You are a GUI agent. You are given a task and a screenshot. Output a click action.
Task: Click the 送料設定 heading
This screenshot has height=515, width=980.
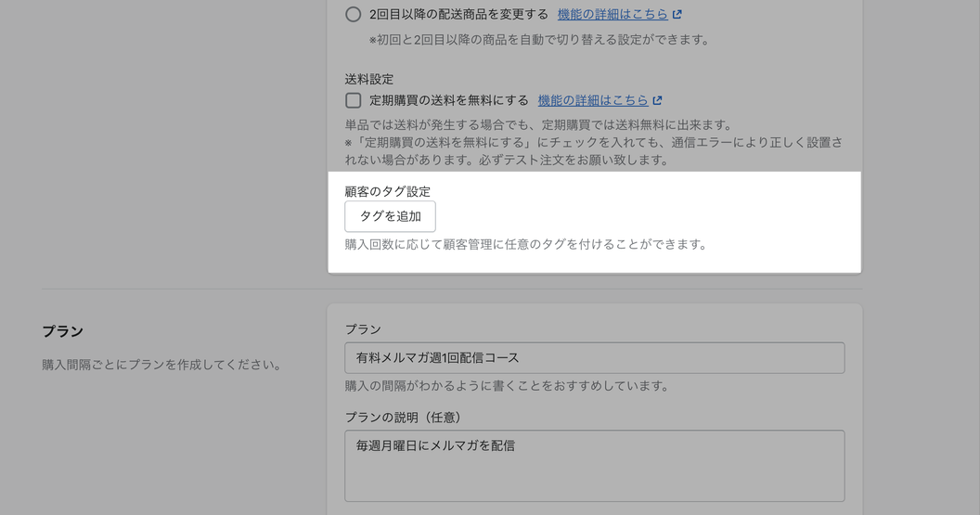click(x=368, y=79)
